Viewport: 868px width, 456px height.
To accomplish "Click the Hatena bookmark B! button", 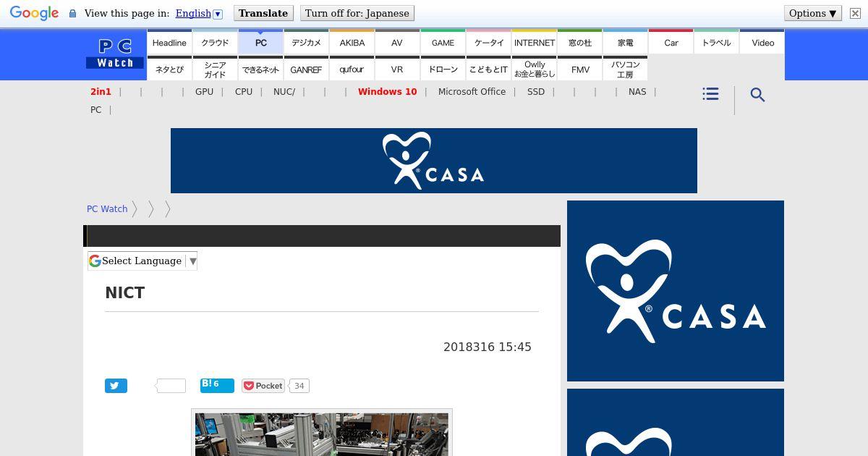I will coord(217,385).
